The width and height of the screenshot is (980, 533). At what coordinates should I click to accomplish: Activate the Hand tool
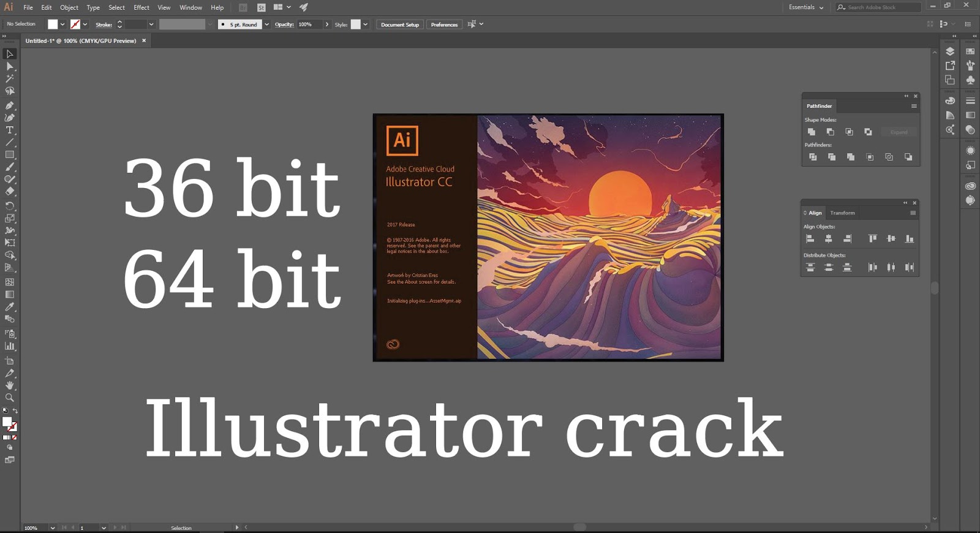click(x=10, y=385)
